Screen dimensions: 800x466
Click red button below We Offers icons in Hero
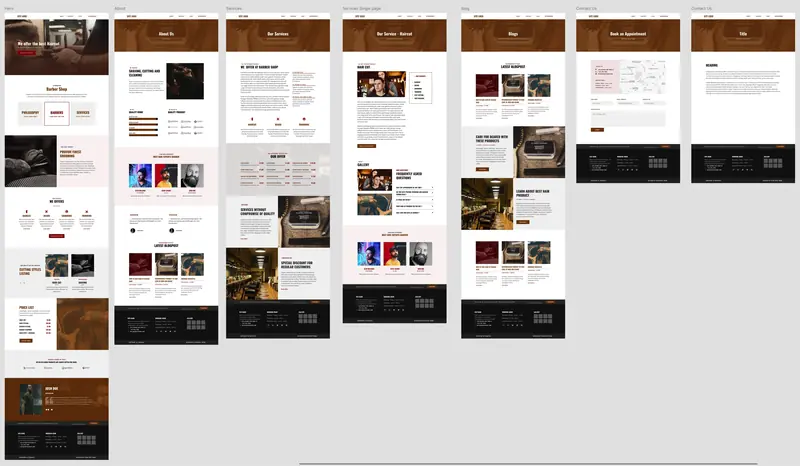(57, 236)
